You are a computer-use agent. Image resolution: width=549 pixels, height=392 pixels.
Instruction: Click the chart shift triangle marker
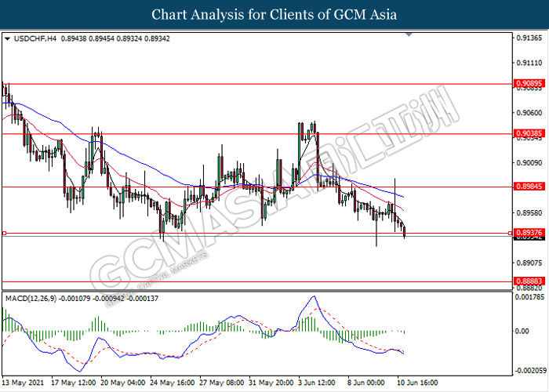click(409, 34)
